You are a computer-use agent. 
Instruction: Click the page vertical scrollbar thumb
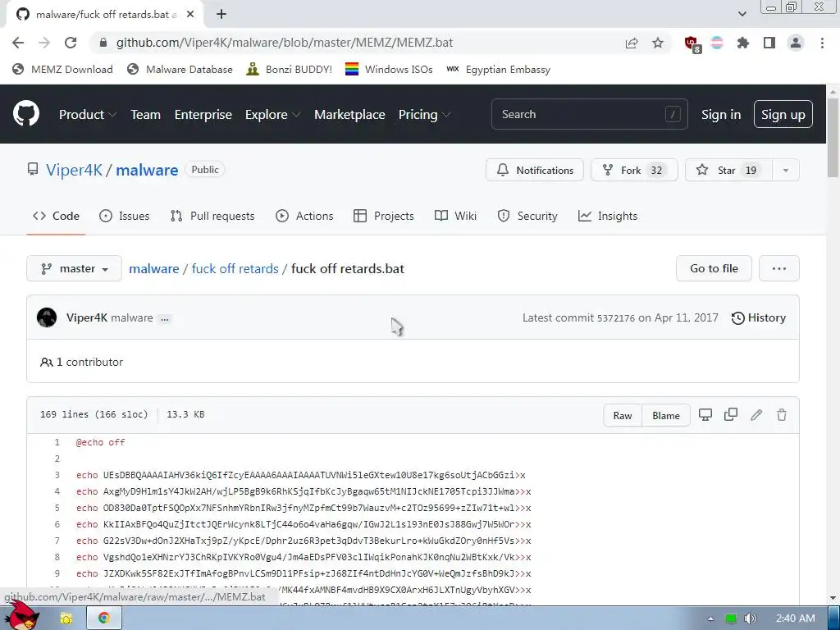point(833,139)
